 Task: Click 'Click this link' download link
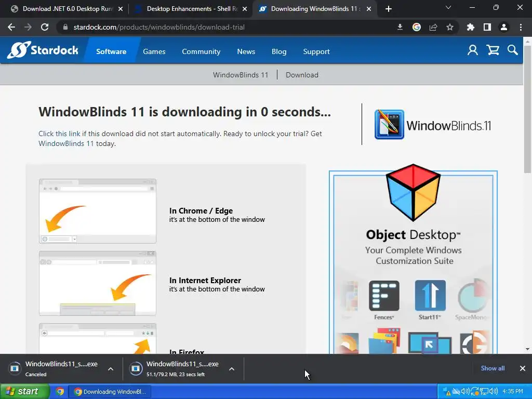pyautogui.click(x=59, y=134)
